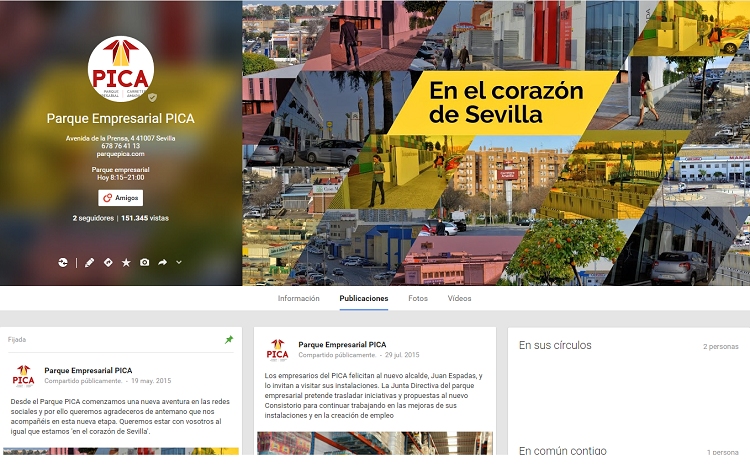Click the green pin icon on Fijada post
Image resolution: width=750 pixels, height=468 pixels.
[x=229, y=340]
